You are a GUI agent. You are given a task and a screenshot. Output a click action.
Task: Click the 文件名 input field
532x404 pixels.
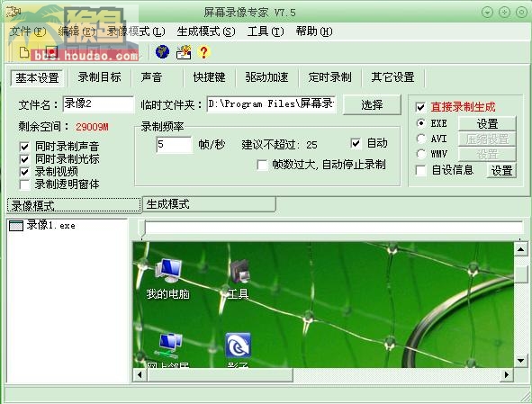pos(98,103)
